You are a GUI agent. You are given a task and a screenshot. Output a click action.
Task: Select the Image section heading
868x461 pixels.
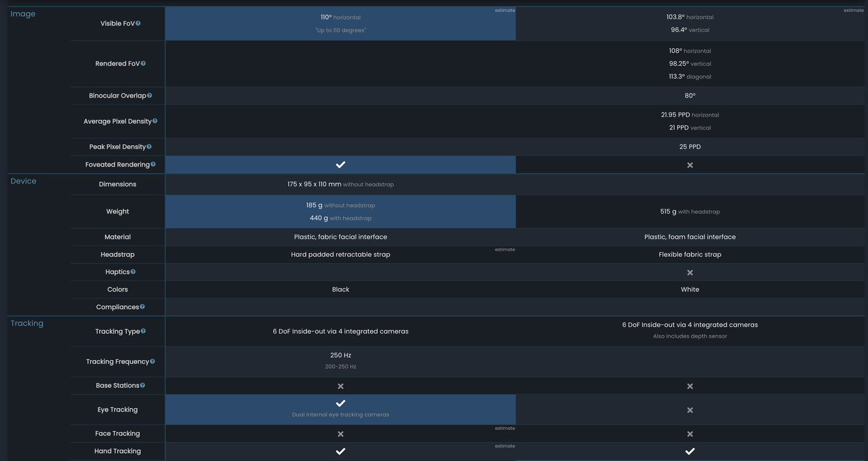pos(23,14)
